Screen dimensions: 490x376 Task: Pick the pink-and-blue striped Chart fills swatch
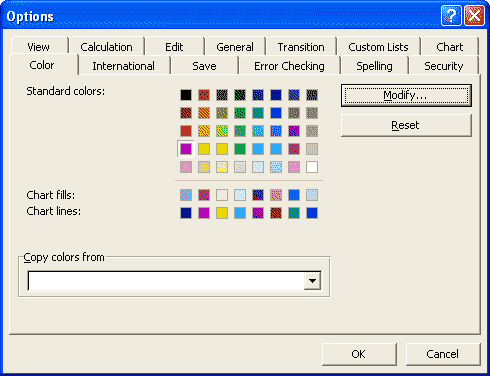(186, 195)
